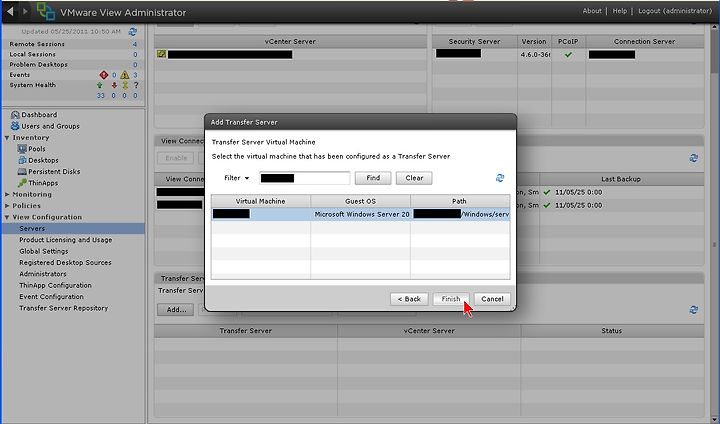Click the first Last Backup green check
The width and height of the screenshot is (720, 424).
546,192
